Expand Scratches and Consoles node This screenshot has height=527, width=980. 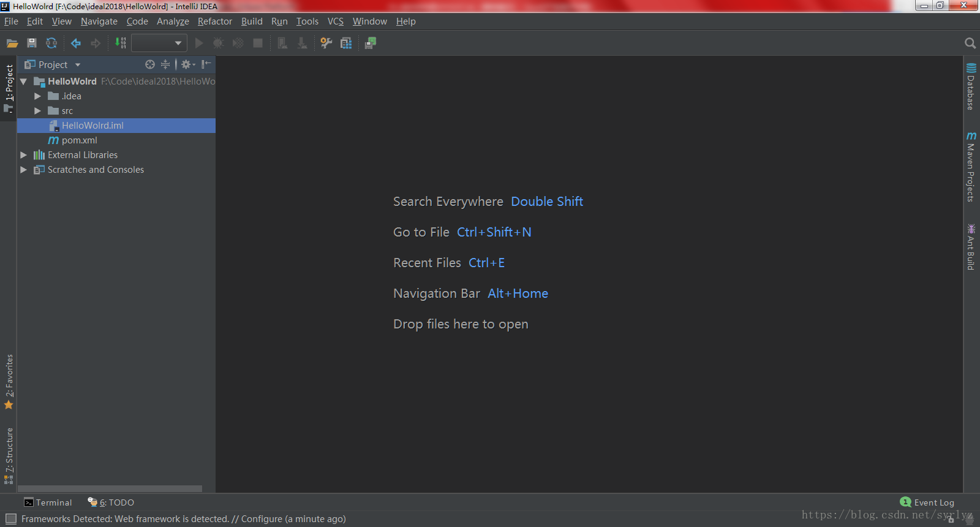23,170
